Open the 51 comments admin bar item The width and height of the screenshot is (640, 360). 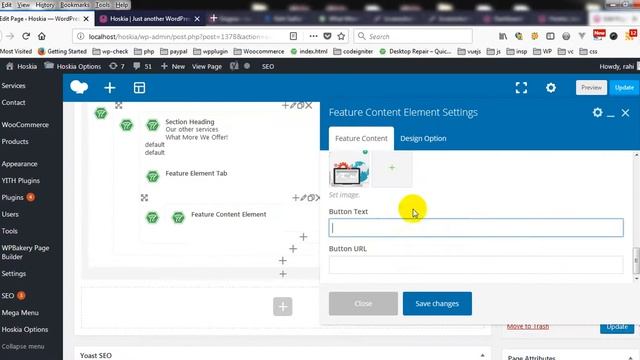point(142,66)
